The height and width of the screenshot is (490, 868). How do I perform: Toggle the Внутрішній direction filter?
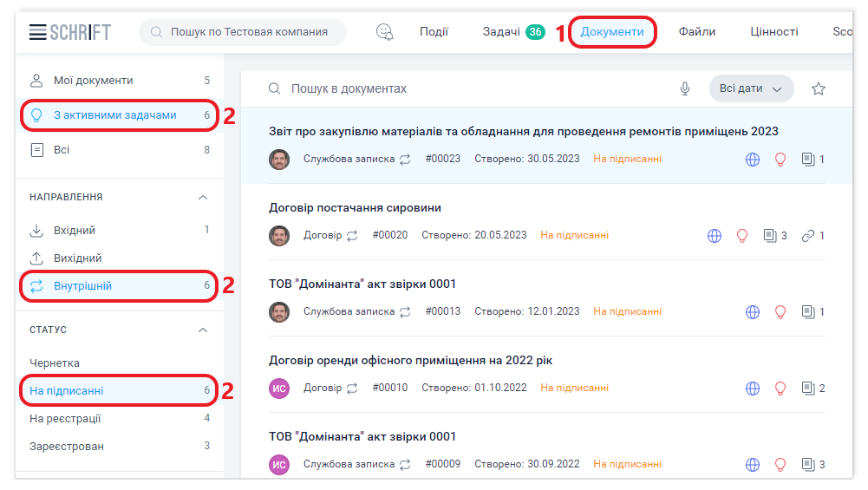(x=83, y=286)
